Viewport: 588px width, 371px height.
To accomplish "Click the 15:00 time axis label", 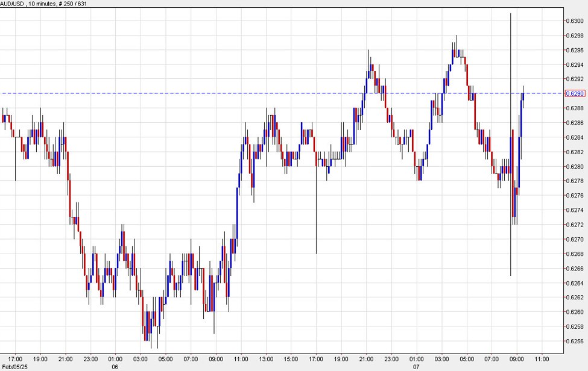I will (x=291, y=358).
